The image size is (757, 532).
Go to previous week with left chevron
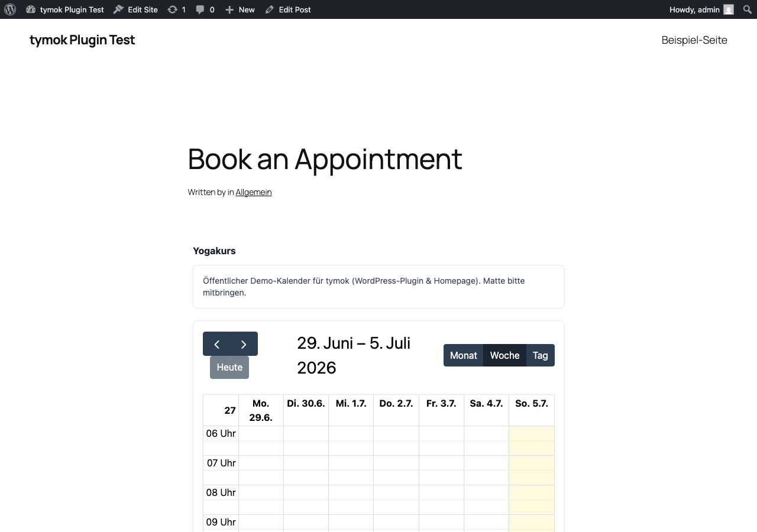tap(216, 344)
